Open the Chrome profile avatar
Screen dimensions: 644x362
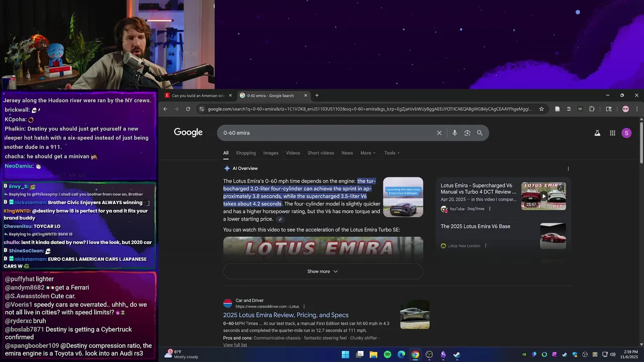625,109
